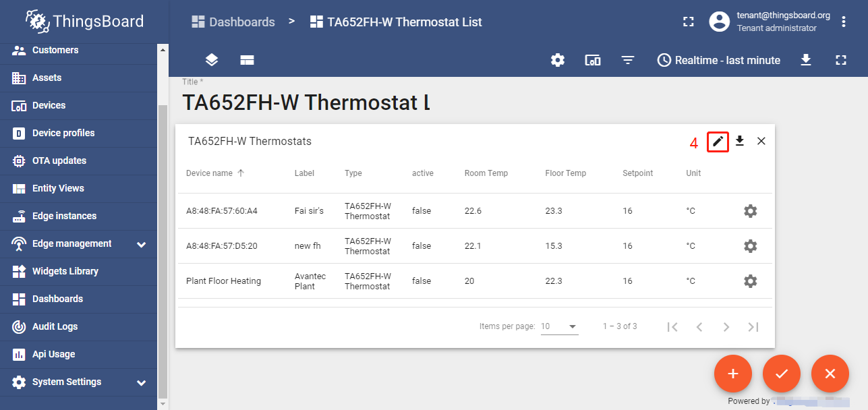Click TA652FH-W Thermostat List breadcrumb
868x410 pixels.
pos(396,22)
